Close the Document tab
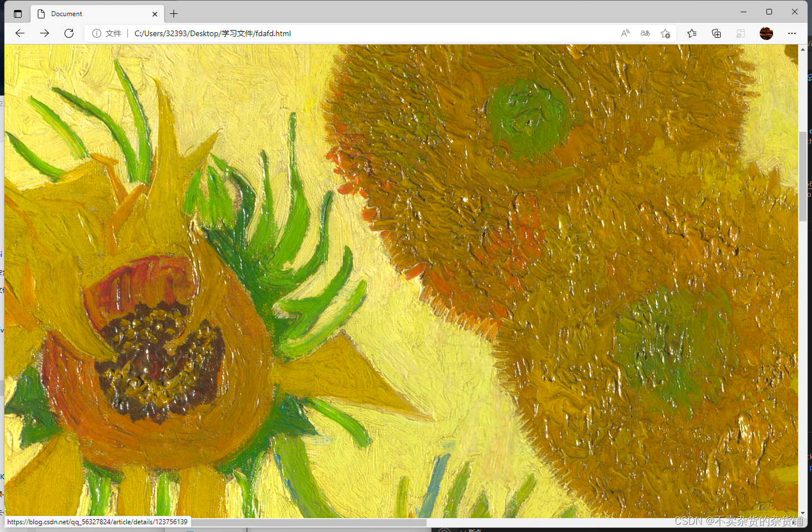812x532 pixels. [155, 14]
